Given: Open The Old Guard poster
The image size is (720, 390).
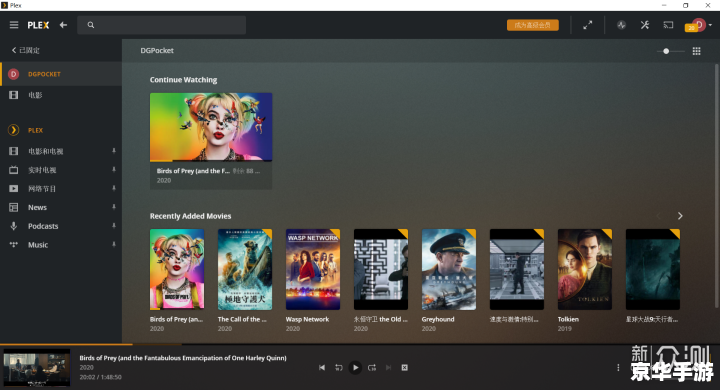Looking at the screenshot, I should [x=381, y=269].
